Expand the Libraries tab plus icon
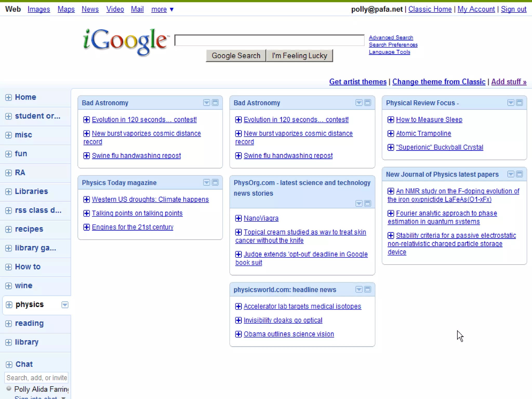This screenshot has height=399, width=532. pyautogui.click(x=9, y=192)
